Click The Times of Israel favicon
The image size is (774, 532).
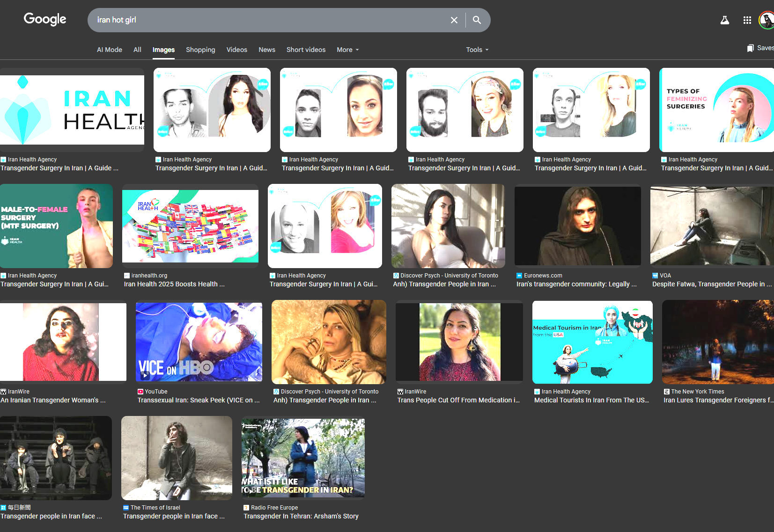[x=126, y=508]
